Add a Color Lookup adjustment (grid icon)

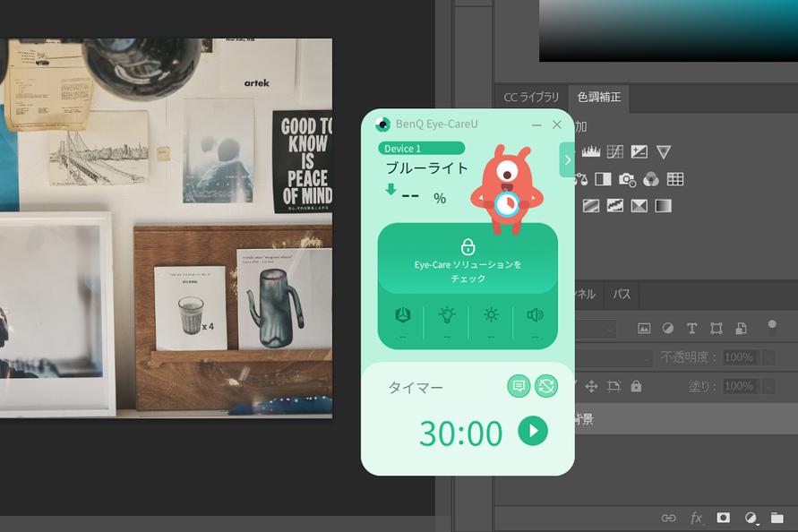tap(675, 179)
